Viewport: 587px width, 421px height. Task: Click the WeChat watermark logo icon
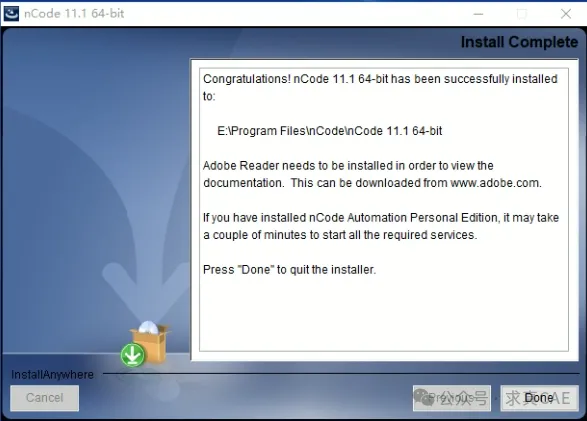click(x=422, y=397)
